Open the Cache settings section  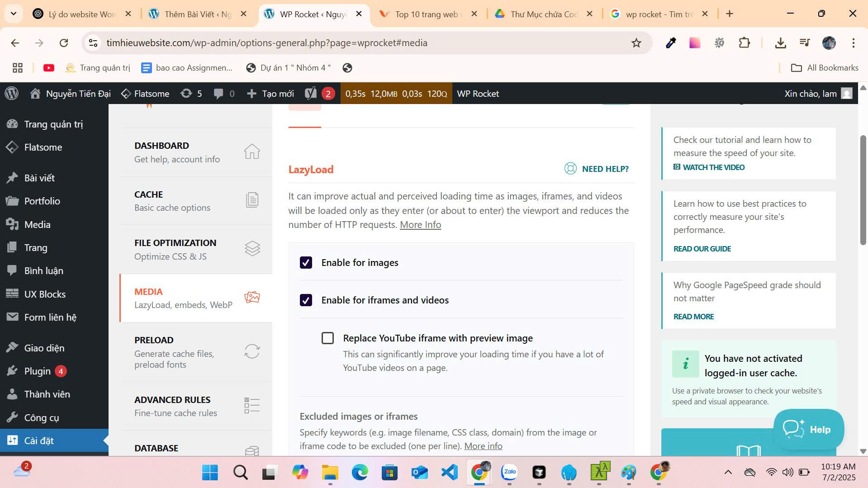[196, 201]
